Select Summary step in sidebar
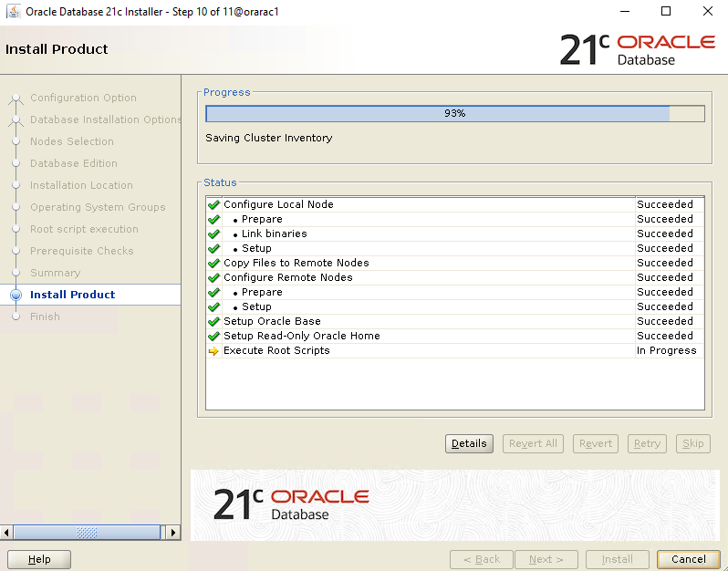The height and width of the screenshot is (571, 728). [56, 273]
